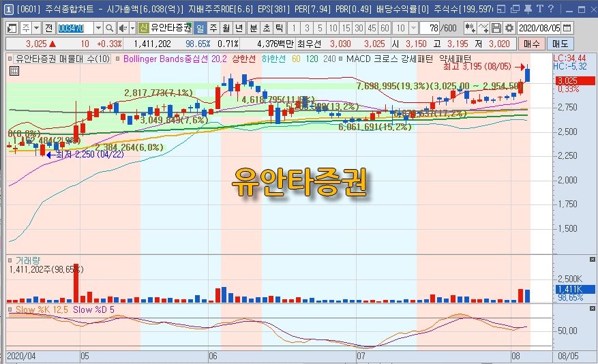Open the calendar date picker

pos(567,28)
